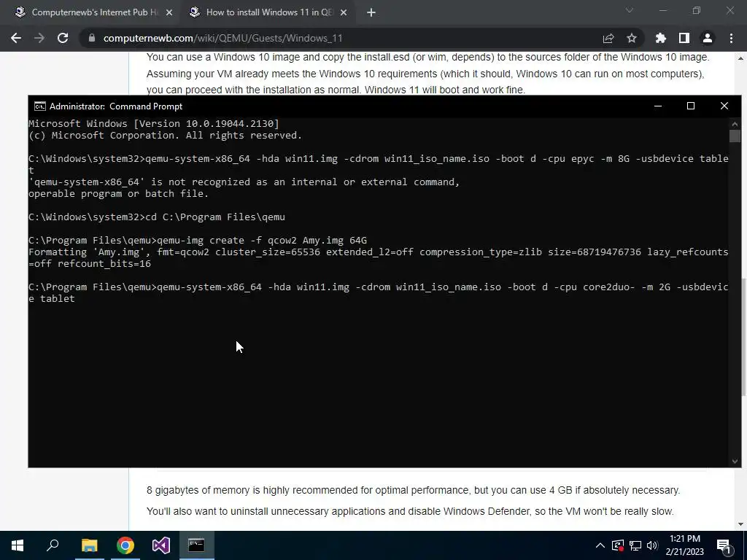Click 'cd C:\Program Files\qemu' command line
The width and height of the screenshot is (747, 560).
(157, 217)
